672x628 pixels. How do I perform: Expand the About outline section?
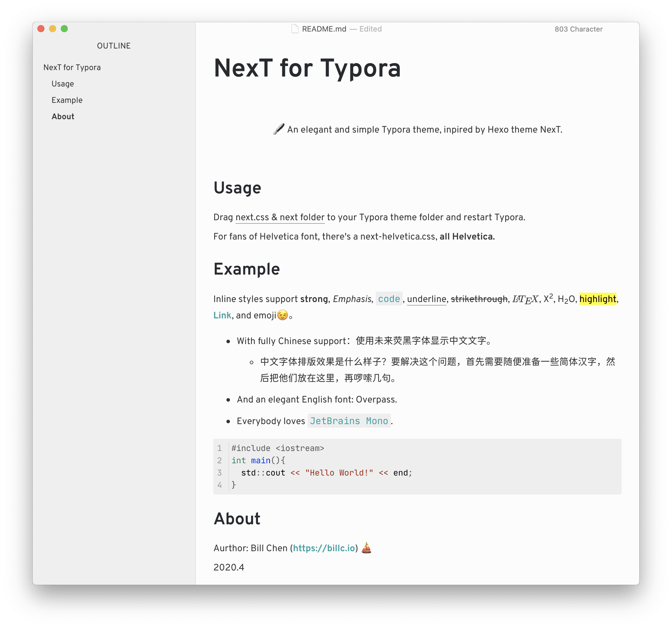pos(64,116)
